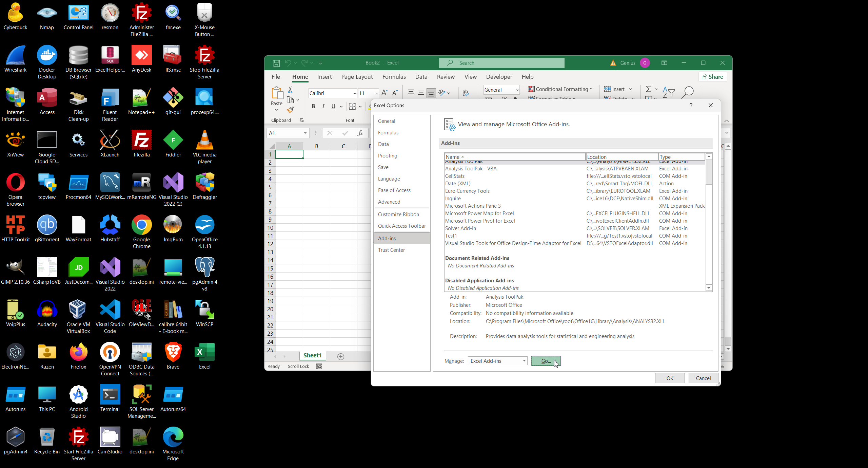Select Trust Center in options sidebar
Image resolution: width=868 pixels, height=468 pixels.
(391, 250)
